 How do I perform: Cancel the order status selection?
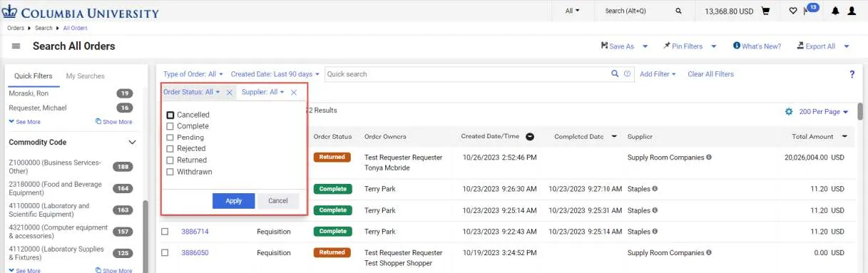pyautogui.click(x=277, y=201)
